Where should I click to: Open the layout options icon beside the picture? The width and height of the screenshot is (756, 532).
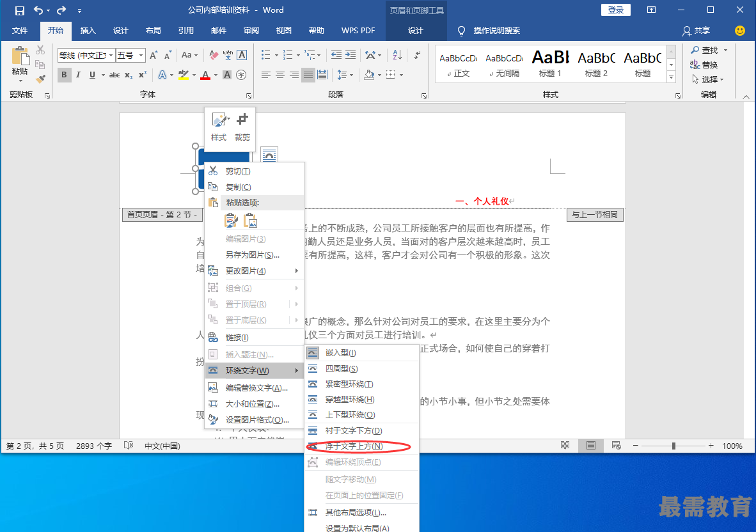tap(269, 155)
